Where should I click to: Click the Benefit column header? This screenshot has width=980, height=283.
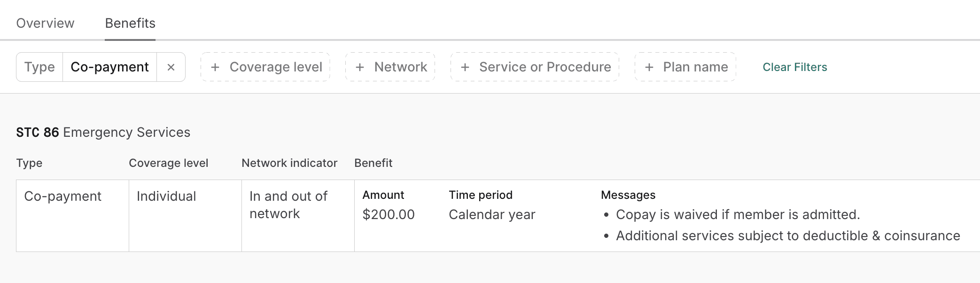point(373,163)
